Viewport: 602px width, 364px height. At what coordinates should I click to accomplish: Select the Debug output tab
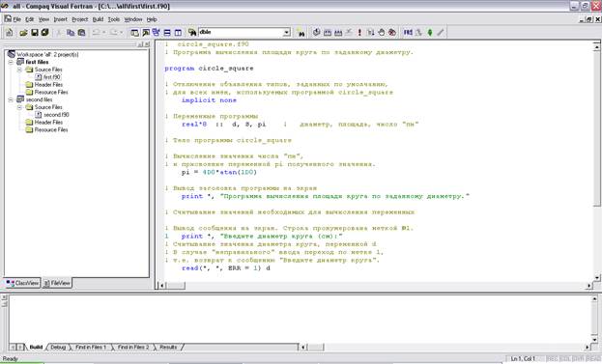58,348
